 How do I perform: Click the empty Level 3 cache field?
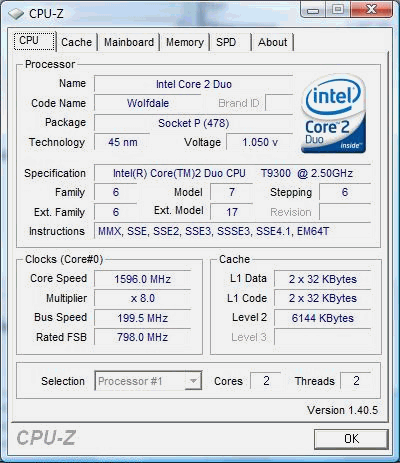[323, 337]
